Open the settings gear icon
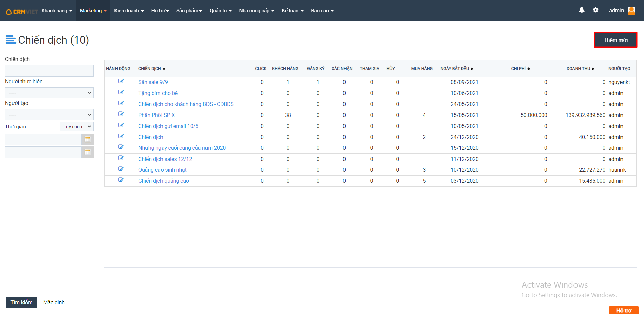Image resolution: width=644 pixels, height=314 pixels. point(596,10)
